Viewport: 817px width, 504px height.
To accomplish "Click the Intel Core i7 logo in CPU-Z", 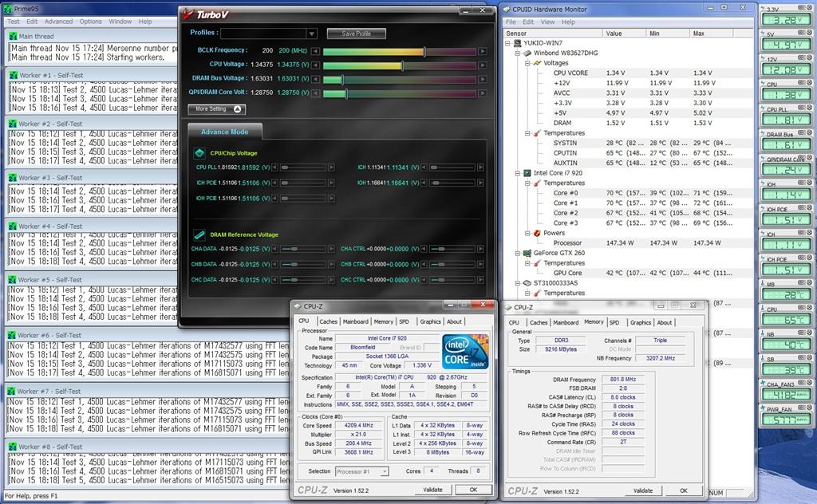I will click(465, 352).
